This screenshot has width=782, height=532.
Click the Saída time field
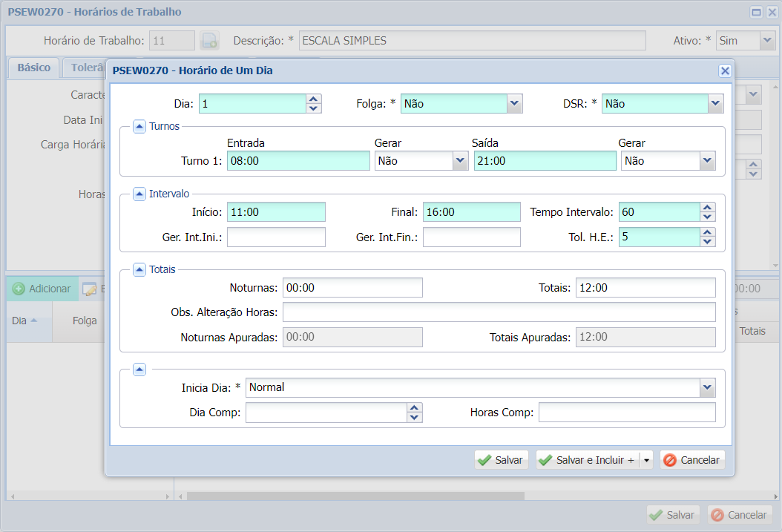(545, 161)
